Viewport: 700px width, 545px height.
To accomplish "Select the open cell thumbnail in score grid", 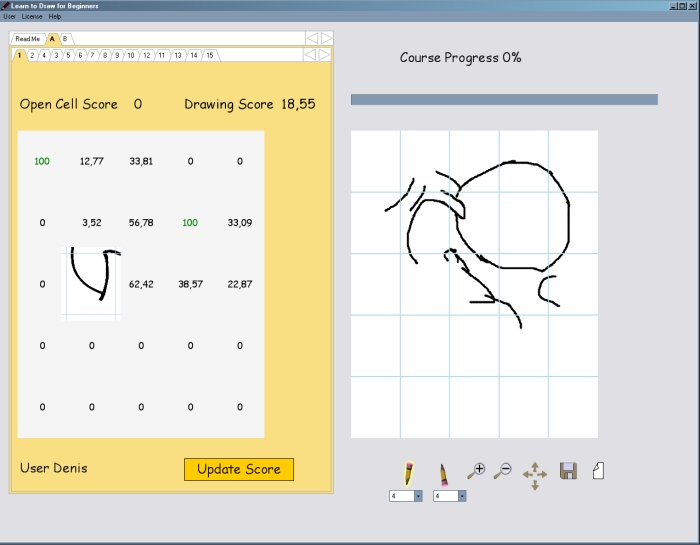I will point(91,283).
